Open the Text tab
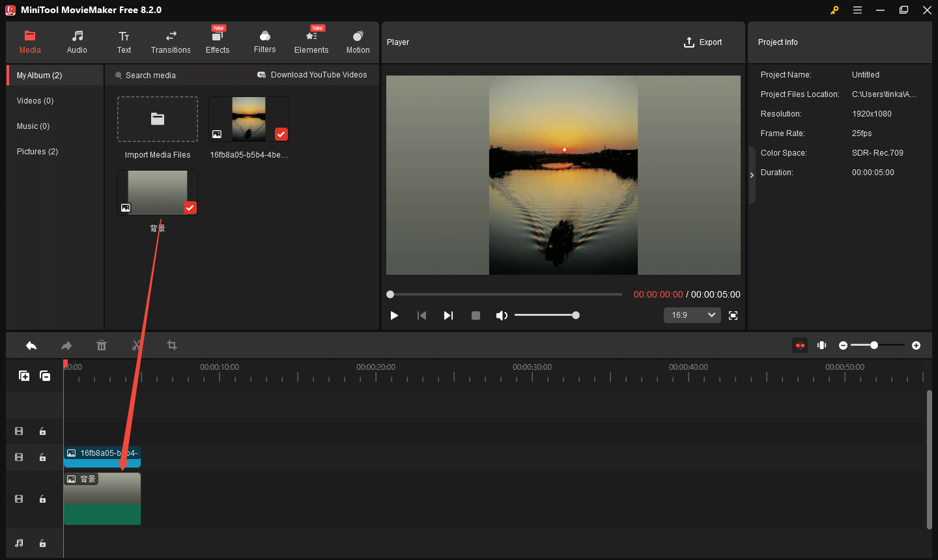Image resolution: width=938 pixels, height=560 pixels. pyautogui.click(x=124, y=42)
